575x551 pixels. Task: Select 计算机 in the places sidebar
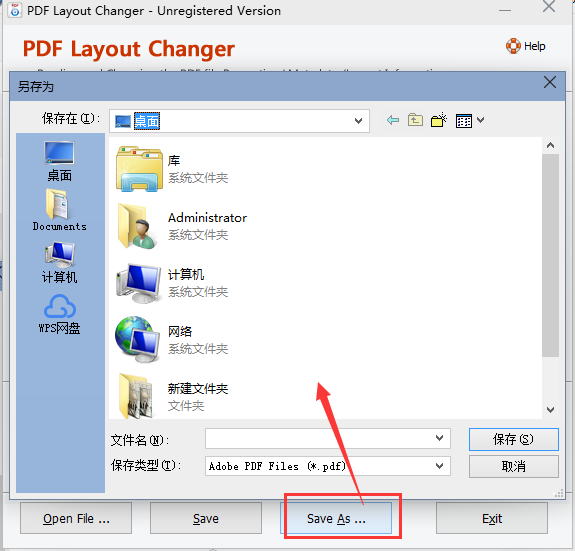(59, 262)
